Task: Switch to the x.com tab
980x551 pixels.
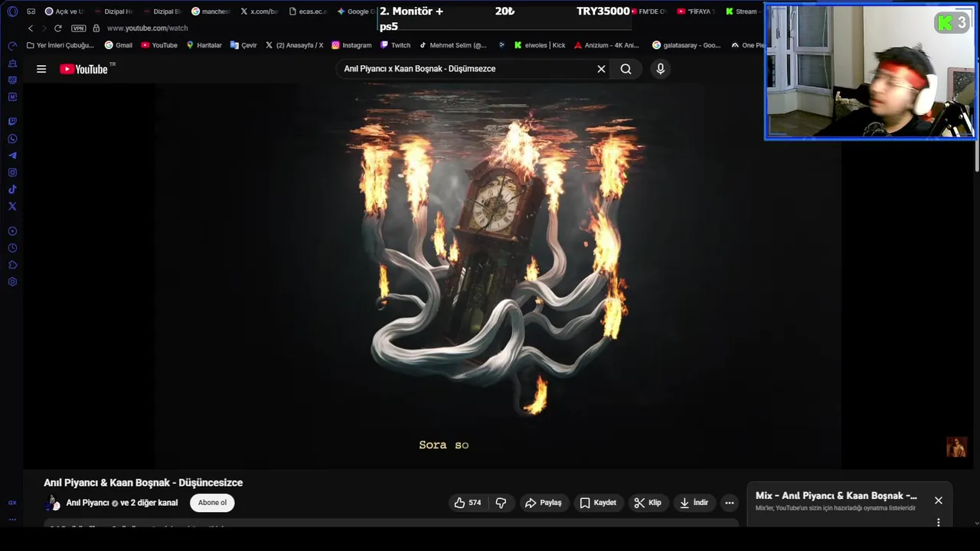Action: tap(260, 11)
